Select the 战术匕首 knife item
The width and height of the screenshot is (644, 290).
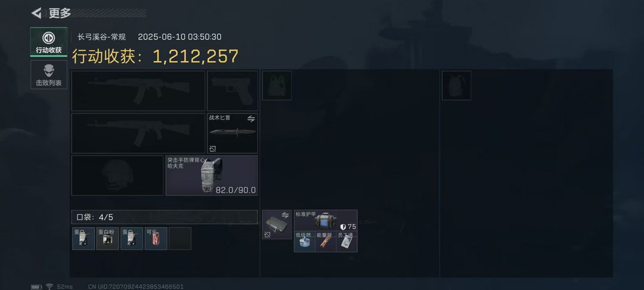(233, 134)
